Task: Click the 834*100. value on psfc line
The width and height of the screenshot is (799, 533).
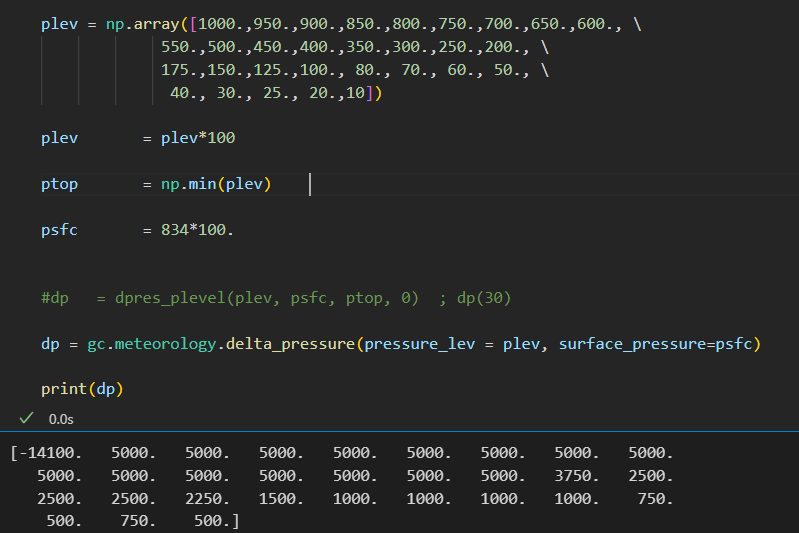Action: [x=197, y=230]
